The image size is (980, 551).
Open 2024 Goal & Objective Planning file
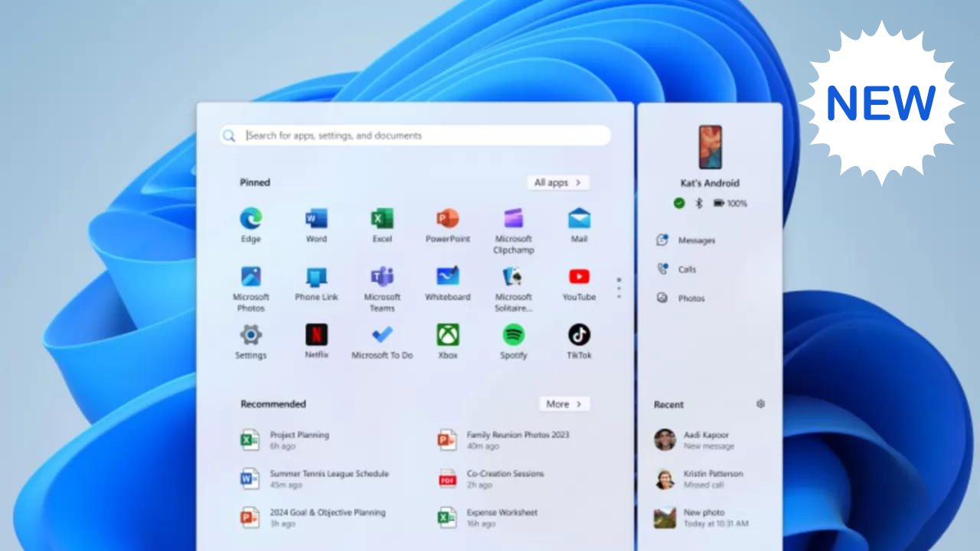[313, 518]
